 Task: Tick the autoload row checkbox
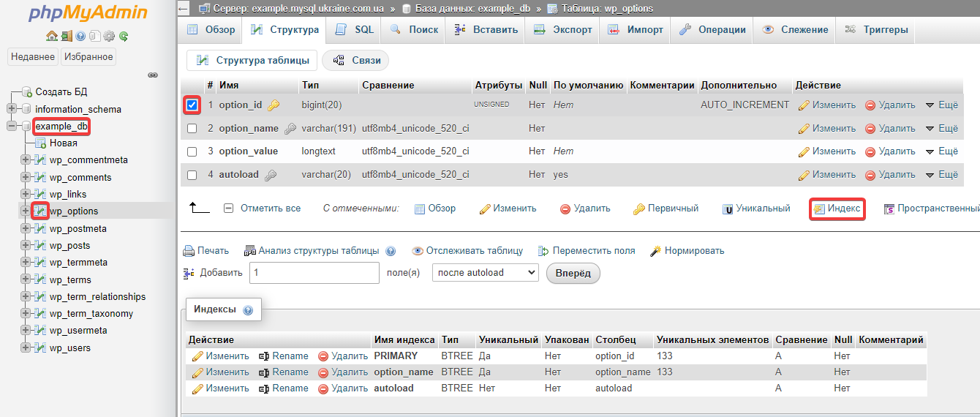coord(192,175)
